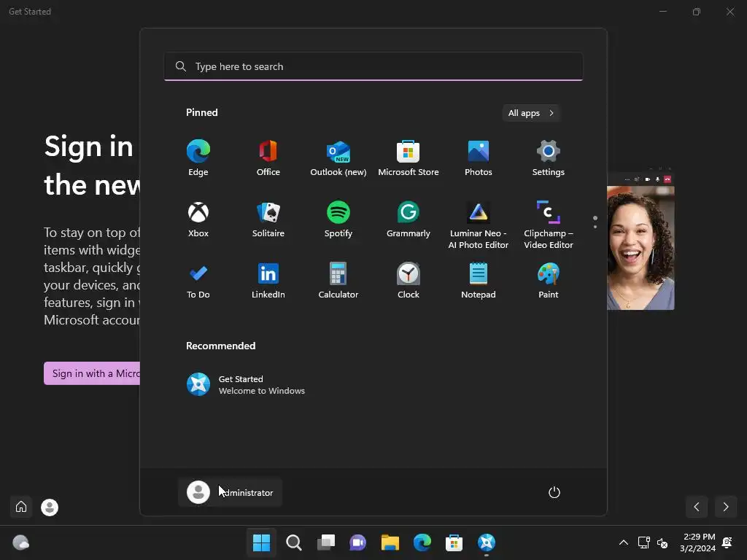
Task: Launch the Xbox app
Action: pyautogui.click(x=198, y=219)
